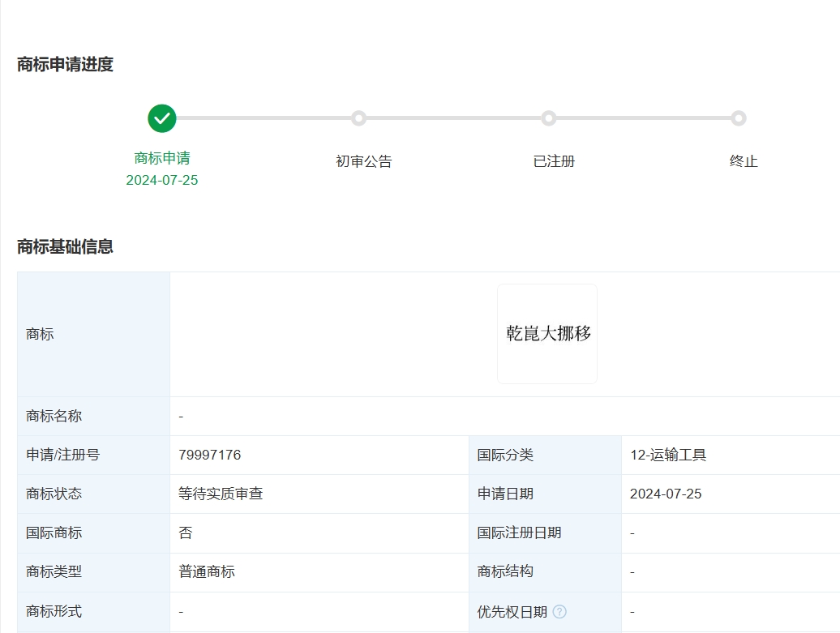Click the 初审公告 progress circle
This screenshot has height=633, width=840.
coord(359,118)
